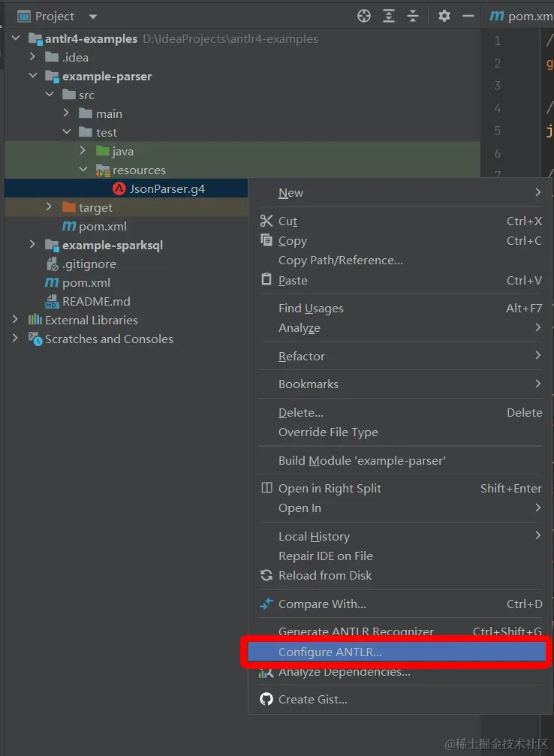Open Project view dropdown arrow
This screenshot has width=554, height=756.
[93, 17]
